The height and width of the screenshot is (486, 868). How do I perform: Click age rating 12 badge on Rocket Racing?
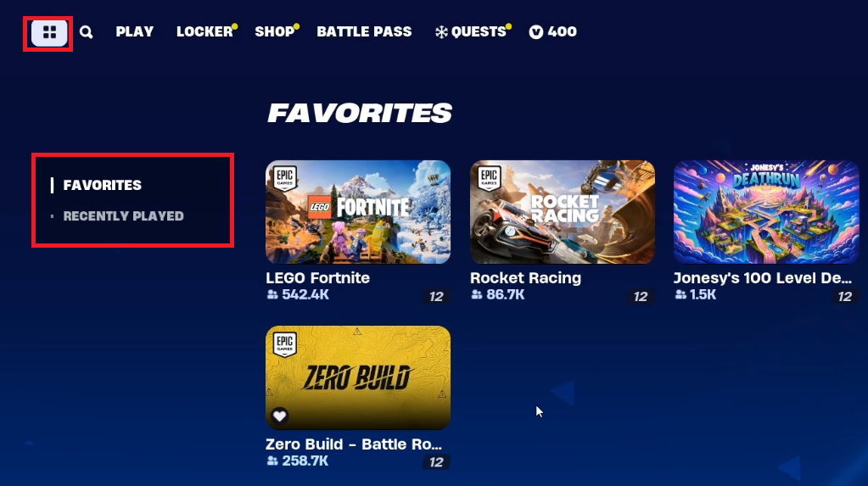641,297
